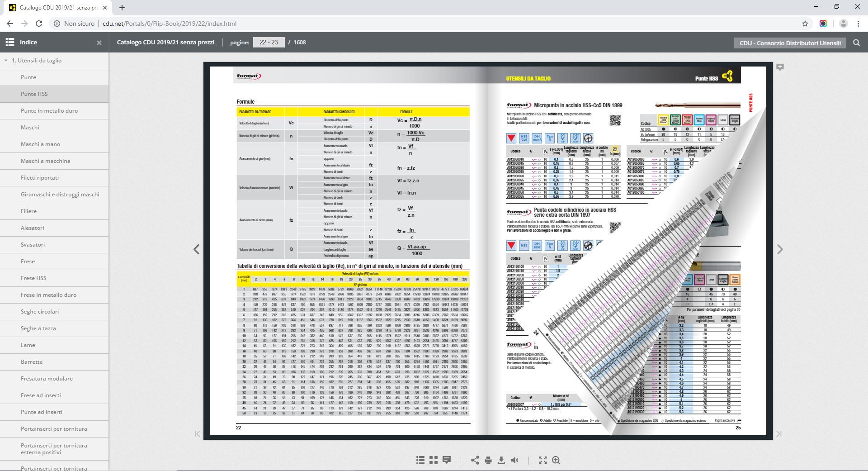Toggle the Indice hamburger menu icon
868x471 pixels.
click(10, 42)
